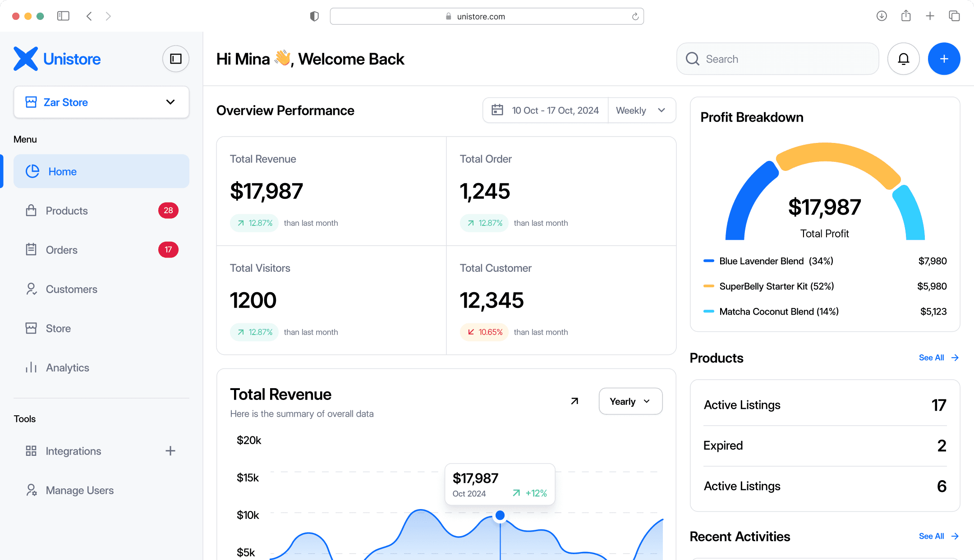Click the Unistore logo
This screenshot has width=974, height=560.
[x=57, y=59]
